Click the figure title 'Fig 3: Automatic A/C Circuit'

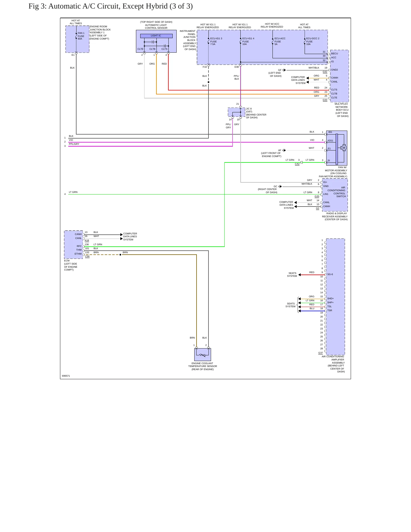pos(110,6)
